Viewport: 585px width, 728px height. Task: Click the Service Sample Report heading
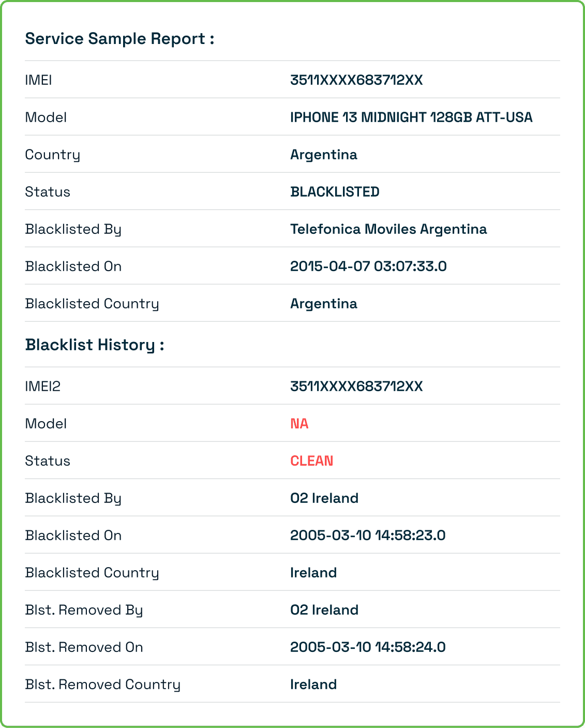(x=119, y=39)
